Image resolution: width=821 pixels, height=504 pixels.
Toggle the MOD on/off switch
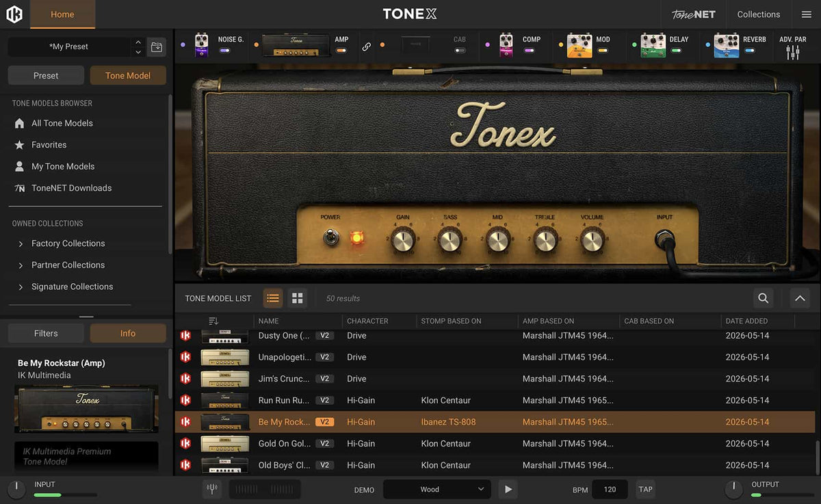tap(602, 51)
